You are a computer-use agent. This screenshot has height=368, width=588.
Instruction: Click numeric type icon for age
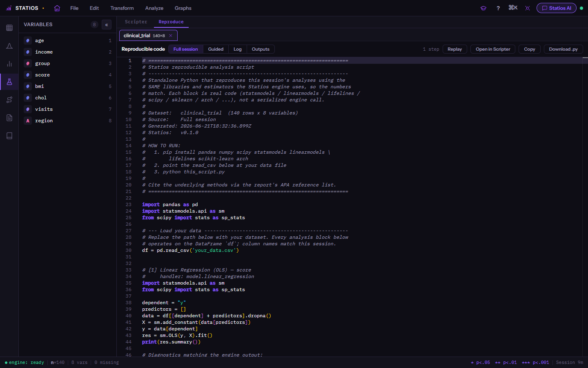tap(28, 40)
